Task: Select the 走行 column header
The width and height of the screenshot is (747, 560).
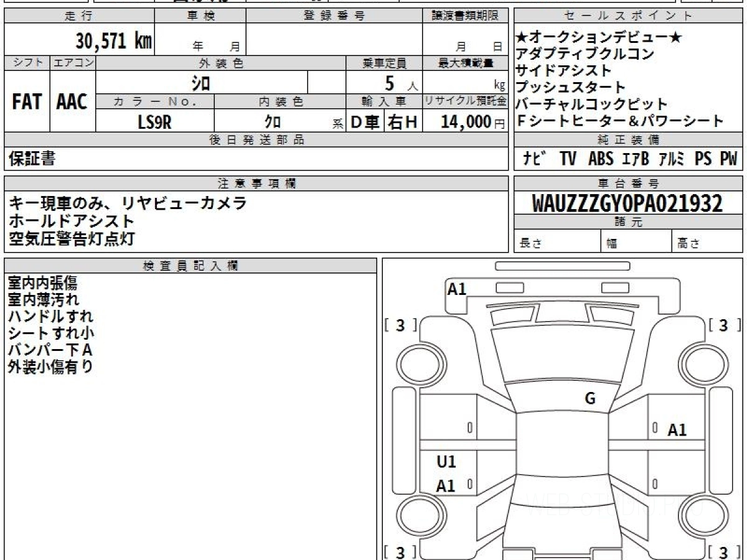Action: pos(78,16)
